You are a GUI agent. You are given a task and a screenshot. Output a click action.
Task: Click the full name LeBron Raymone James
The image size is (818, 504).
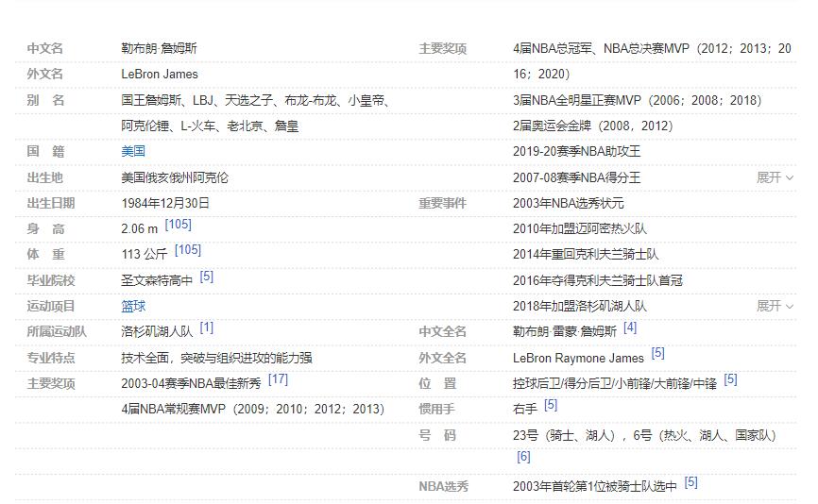[578, 358]
